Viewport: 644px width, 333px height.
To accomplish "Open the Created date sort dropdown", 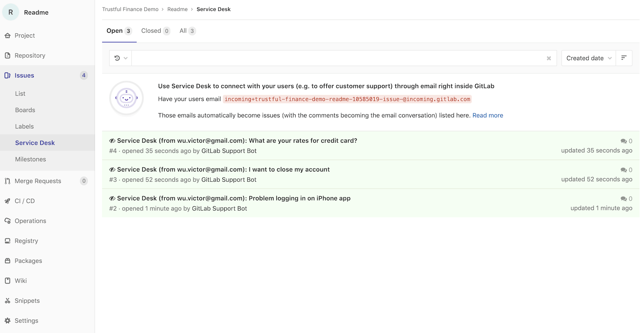I will tap(589, 58).
